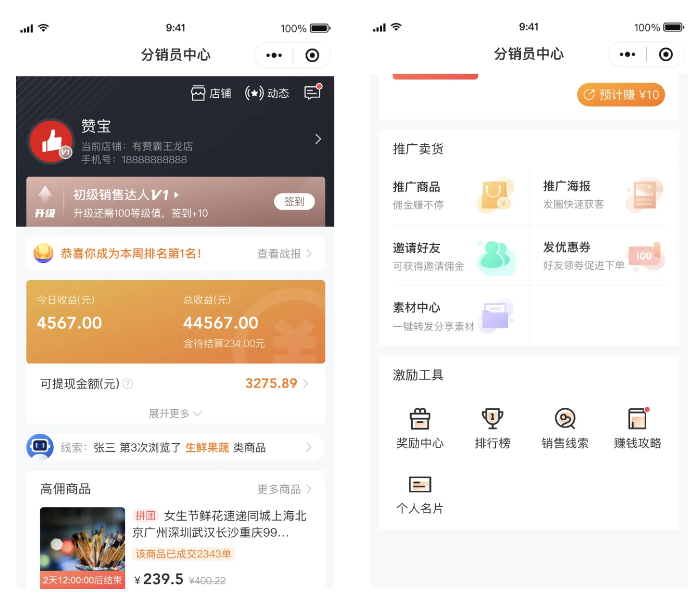This screenshot has height=598, width=700.
Task: Tap the 排行榜 trophy icon
Action: click(492, 419)
